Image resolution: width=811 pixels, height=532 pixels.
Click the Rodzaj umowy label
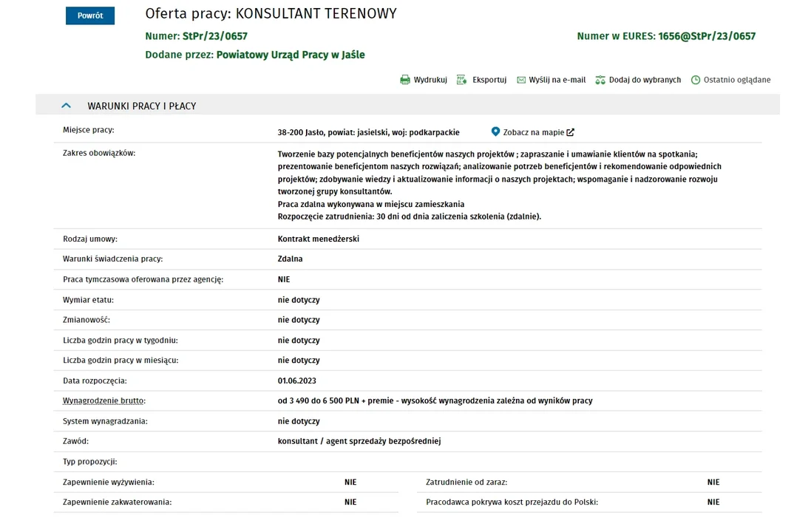(90, 239)
